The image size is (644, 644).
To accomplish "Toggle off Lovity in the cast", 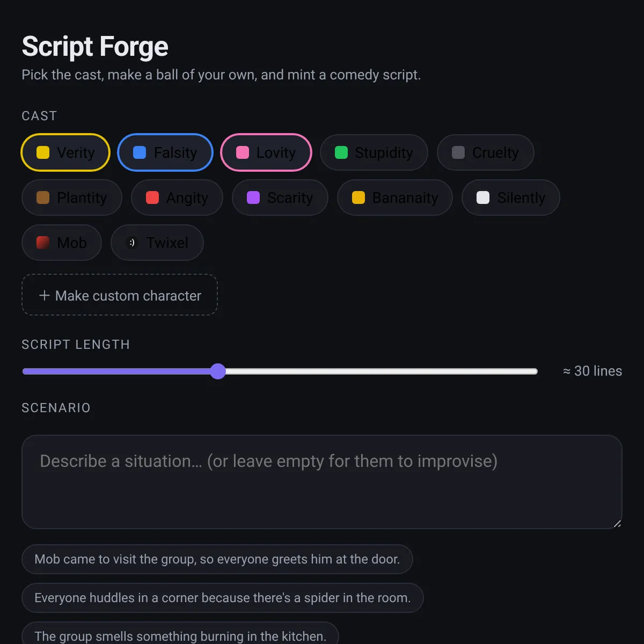I will (x=266, y=152).
